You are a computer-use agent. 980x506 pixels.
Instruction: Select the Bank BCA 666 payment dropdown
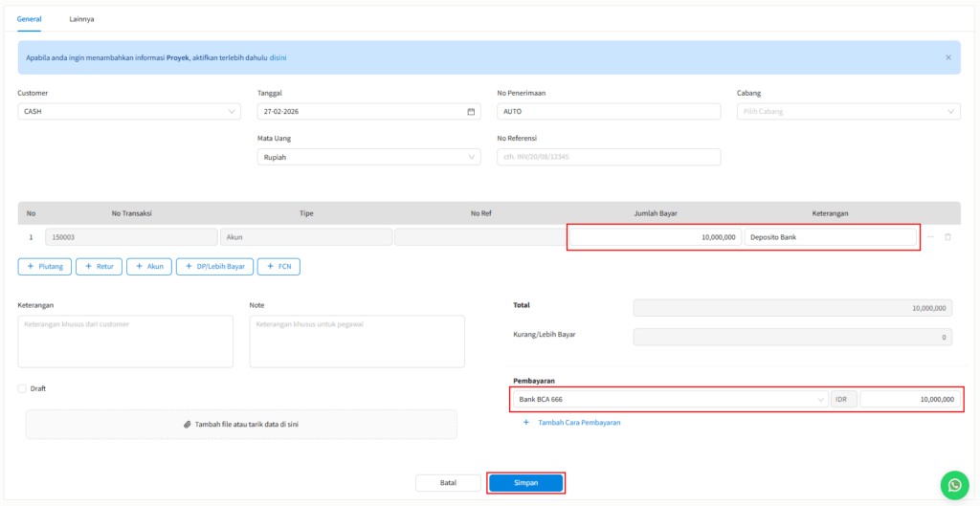[670, 399]
